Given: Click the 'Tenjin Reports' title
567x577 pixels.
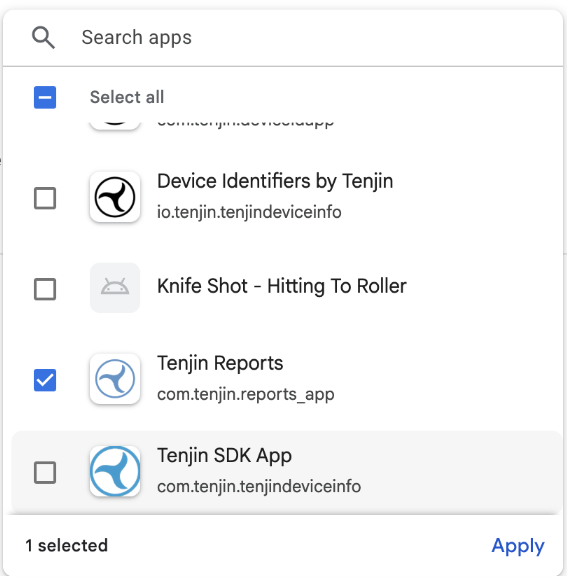Looking at the screenshot, I should pyautogui.click(x=220, y=364).
